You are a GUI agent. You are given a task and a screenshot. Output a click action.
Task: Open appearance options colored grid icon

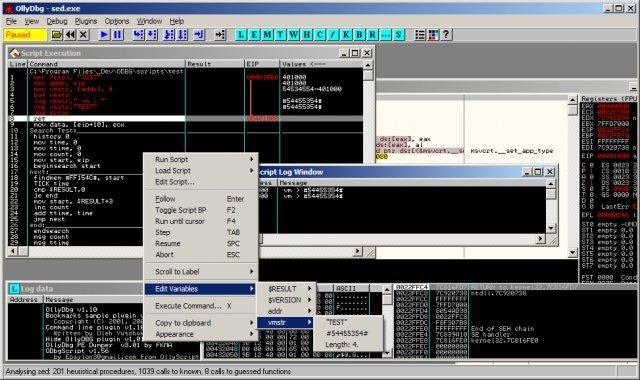[x=433, y=35]
